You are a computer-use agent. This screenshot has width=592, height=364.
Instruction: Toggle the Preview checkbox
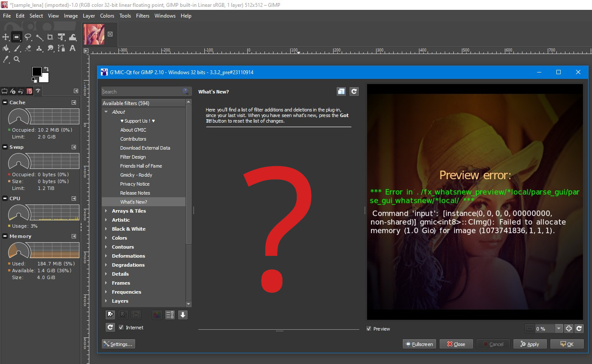tap(369, 329)
